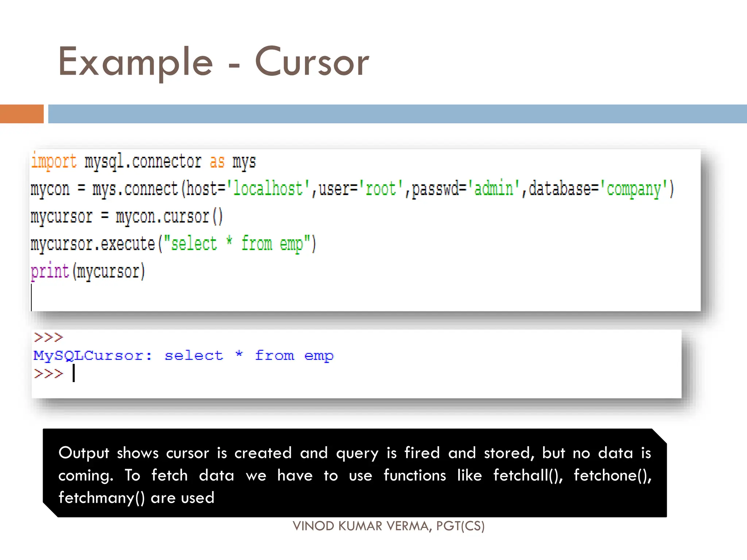Click the 'company' database string
747x560 pixels.
coord(634,189)
